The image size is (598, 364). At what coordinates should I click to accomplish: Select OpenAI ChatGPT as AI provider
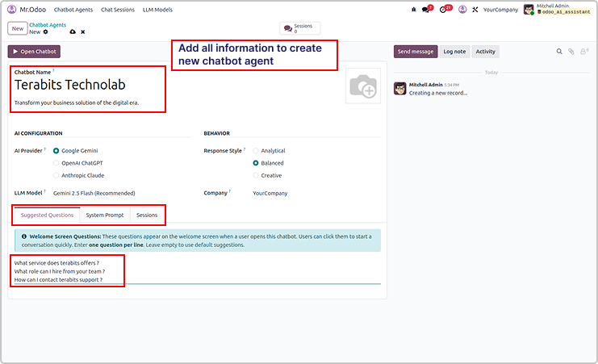(56, 163)
